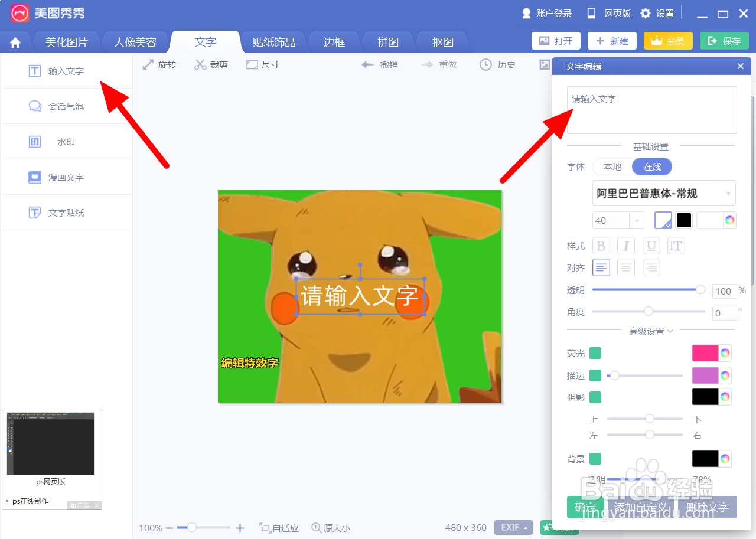
Task: Switch to 边框 tab
Action: point(334,43)
